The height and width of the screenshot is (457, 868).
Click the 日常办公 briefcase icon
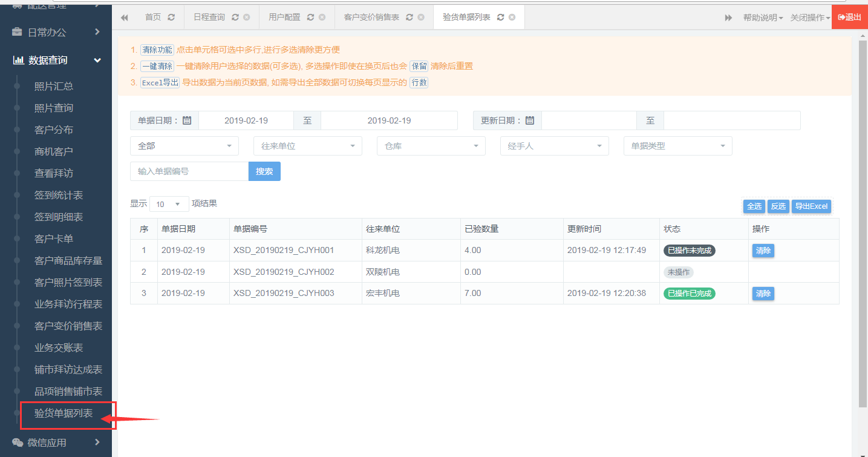[x=18, y=32]
